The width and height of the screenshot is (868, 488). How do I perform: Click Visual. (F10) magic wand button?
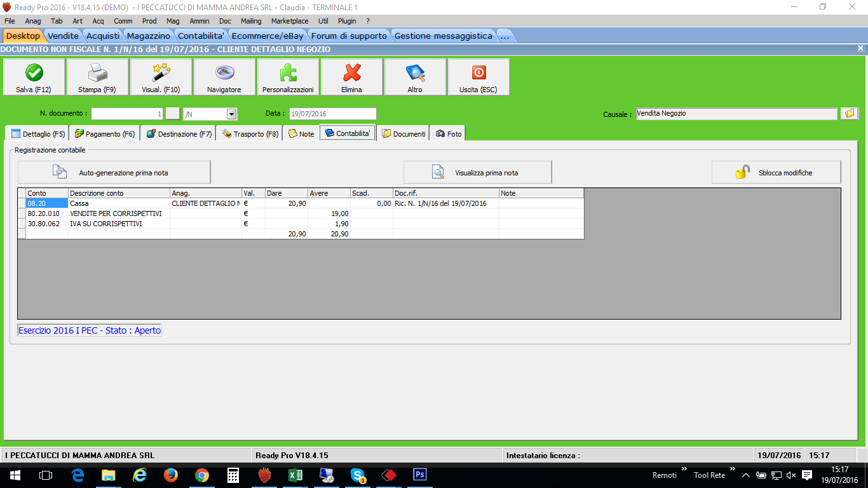161,77
